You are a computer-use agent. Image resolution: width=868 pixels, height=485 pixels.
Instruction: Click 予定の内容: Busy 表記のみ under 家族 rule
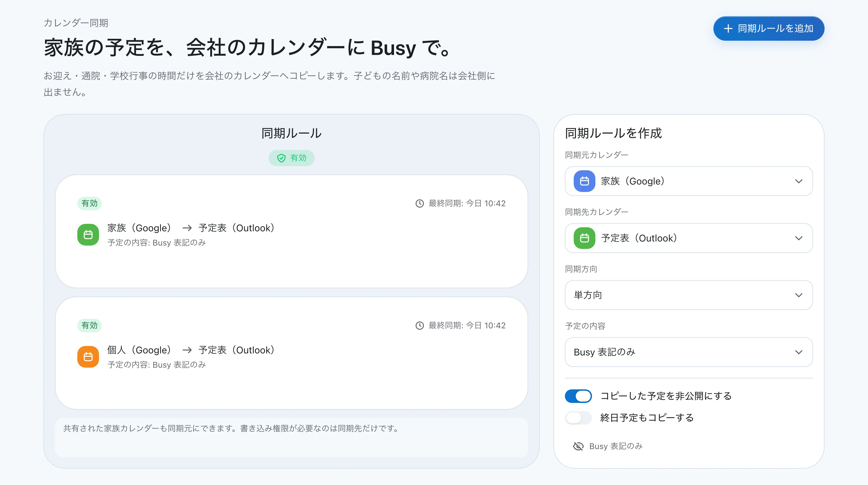tap(157, 243)
